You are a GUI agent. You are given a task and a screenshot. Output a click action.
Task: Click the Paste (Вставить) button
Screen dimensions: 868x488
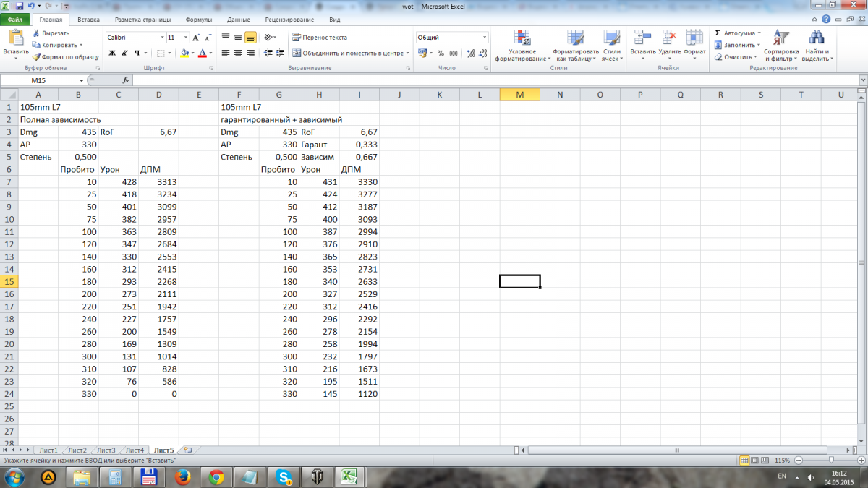(15, 43)
